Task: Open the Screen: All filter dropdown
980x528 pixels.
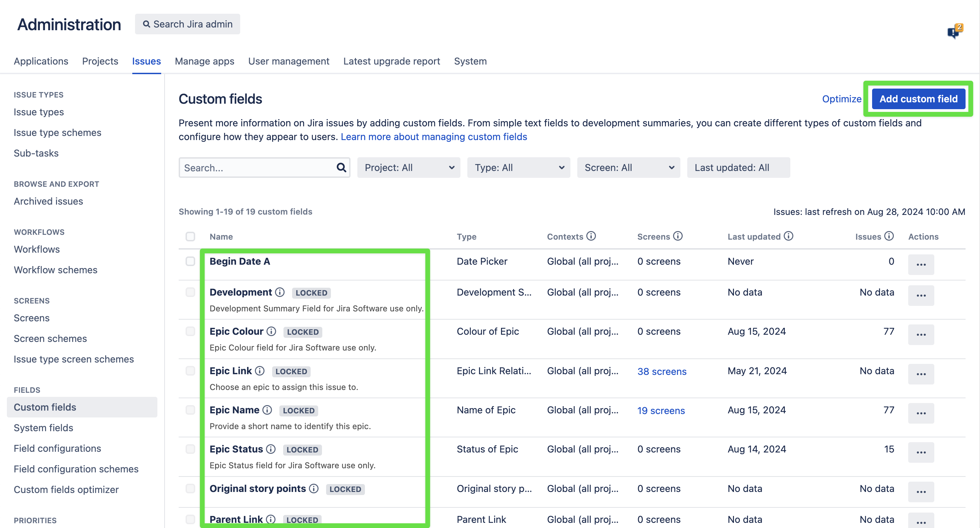Action: tap(628, 167)
